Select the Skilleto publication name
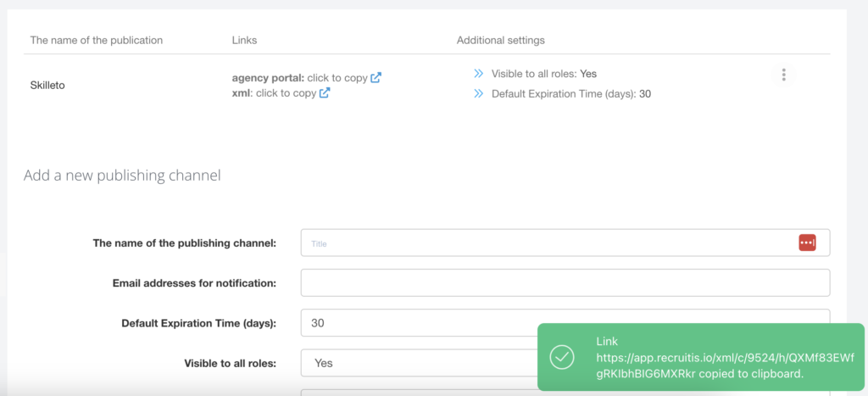Viewport: 868px width, 396px height. click(47, 85)
